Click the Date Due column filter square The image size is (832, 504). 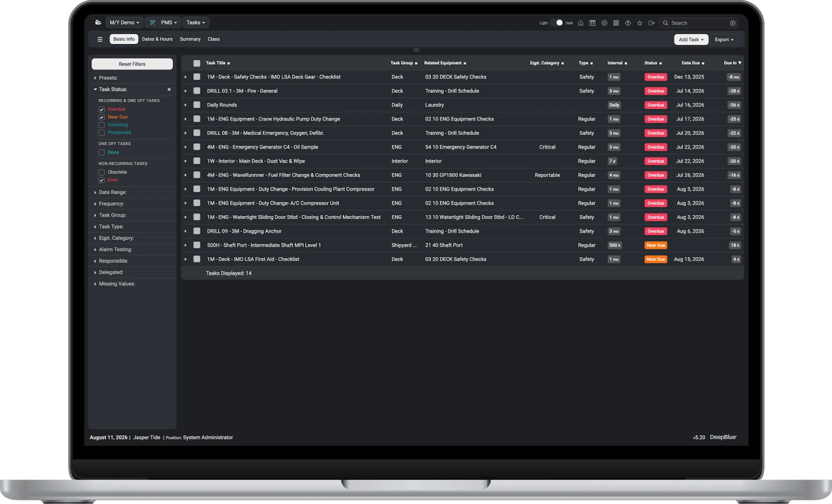[x=703, y=63]
